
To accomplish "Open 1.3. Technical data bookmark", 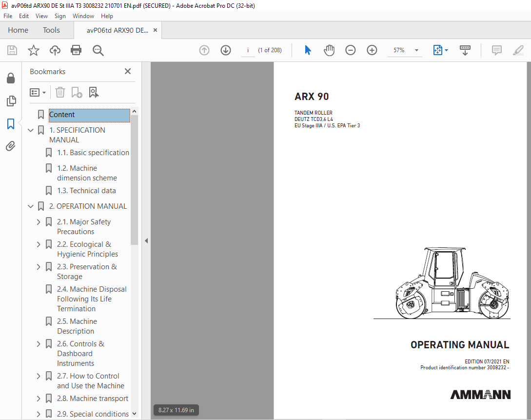I will [x=86, y=191].
